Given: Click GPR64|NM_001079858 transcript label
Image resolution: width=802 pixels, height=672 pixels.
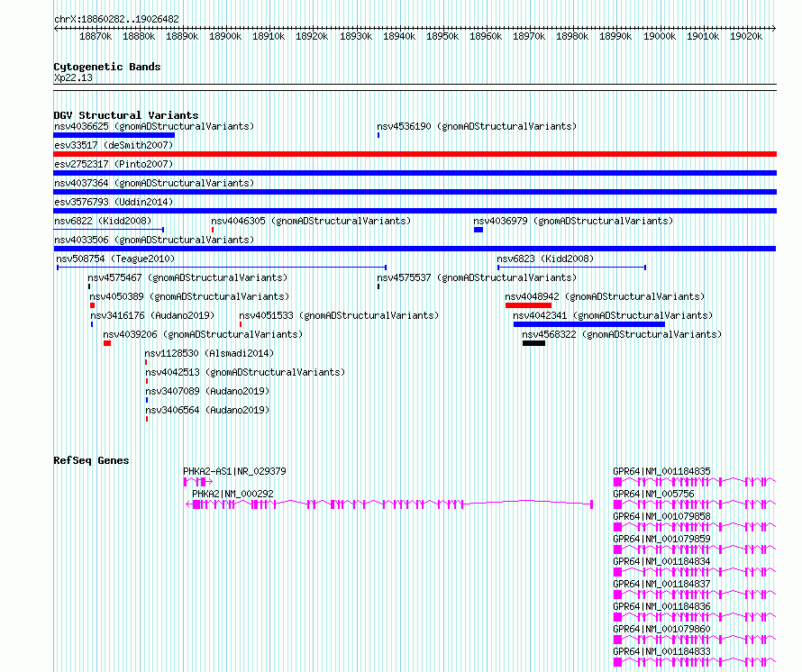Looking at the screenshot, I should [x=661, y=516].
